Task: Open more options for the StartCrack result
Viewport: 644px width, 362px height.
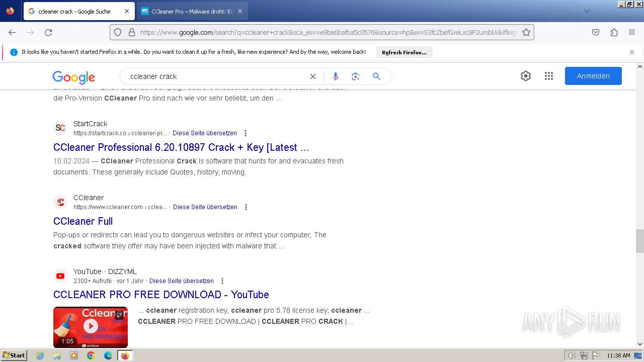Action: tap(246, 133)
